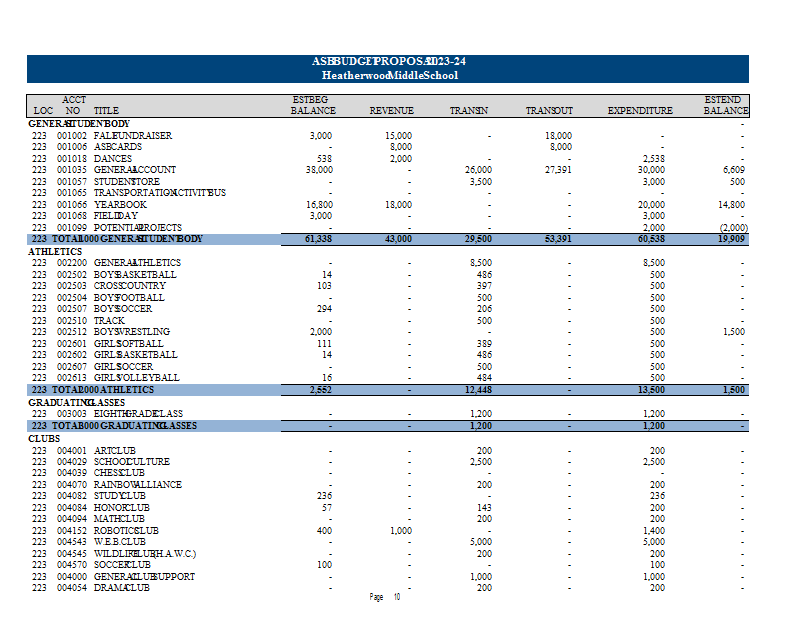The height and width of the screenshot is (619, 800).
Task: Select the SCHOOL CULTURE row title
Action: 132,462
